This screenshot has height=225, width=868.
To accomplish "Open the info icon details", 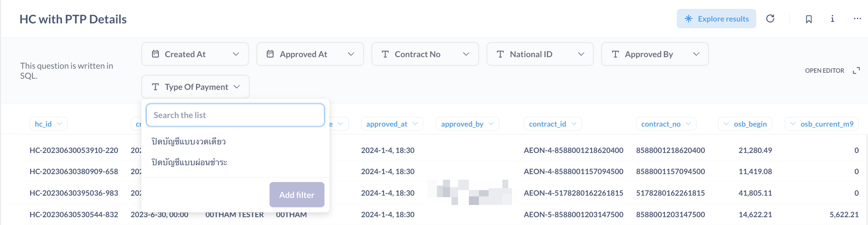I will (832, 19).
